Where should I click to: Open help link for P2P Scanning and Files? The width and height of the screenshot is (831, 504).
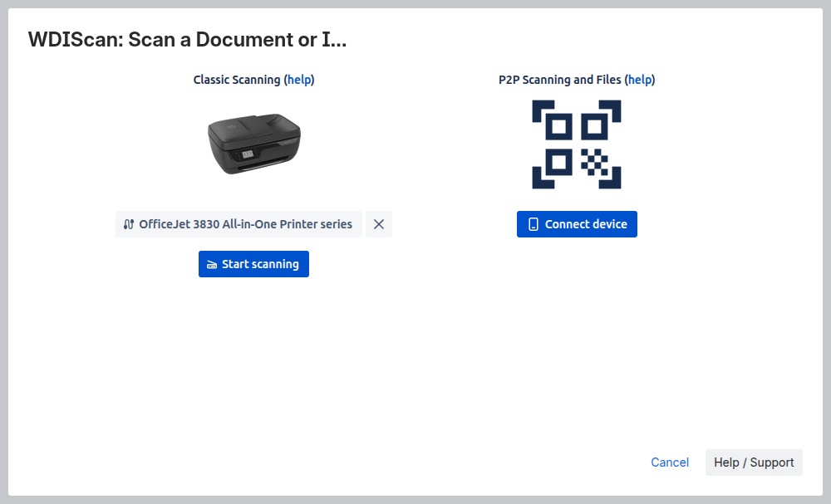tap(640, 80)
